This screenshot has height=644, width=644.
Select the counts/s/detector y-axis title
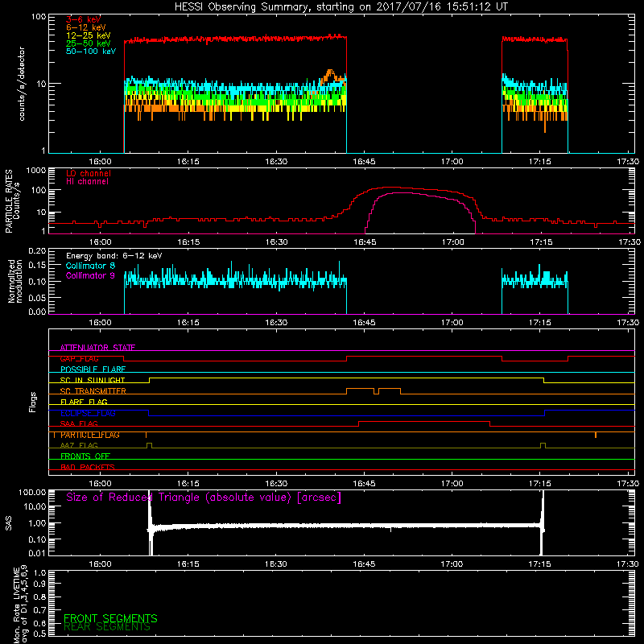[x=22, y=84]
